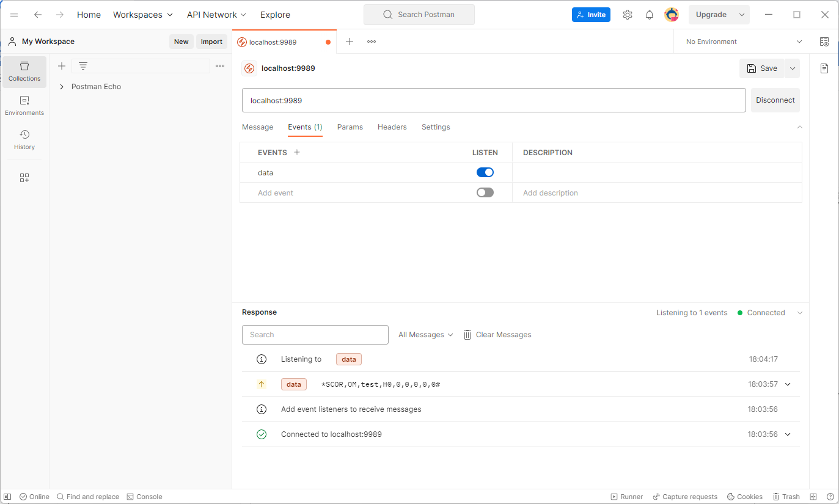Open No Environment selector
This screenshot has width=839, height=504.
(744, 42)
